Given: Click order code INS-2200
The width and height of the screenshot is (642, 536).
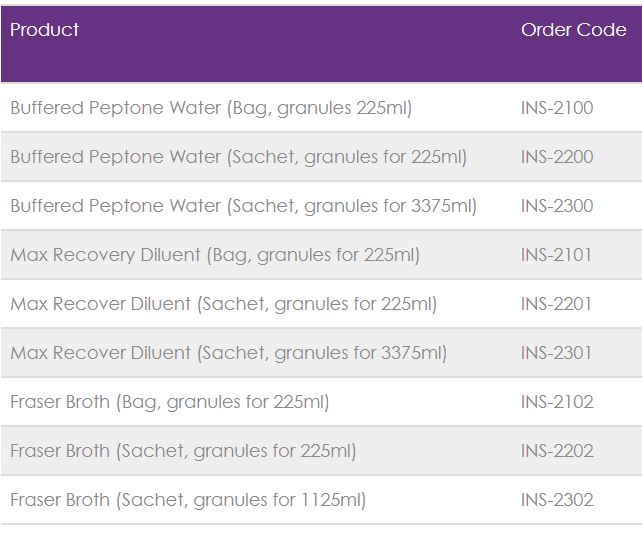Looking at the screenshot, I should click(557, 157).
